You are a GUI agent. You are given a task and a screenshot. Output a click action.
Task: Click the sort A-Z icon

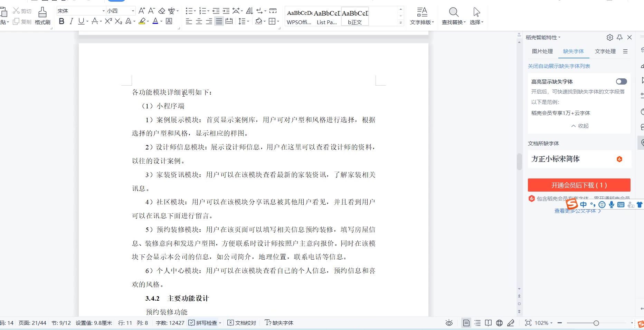tap(249, 11)
